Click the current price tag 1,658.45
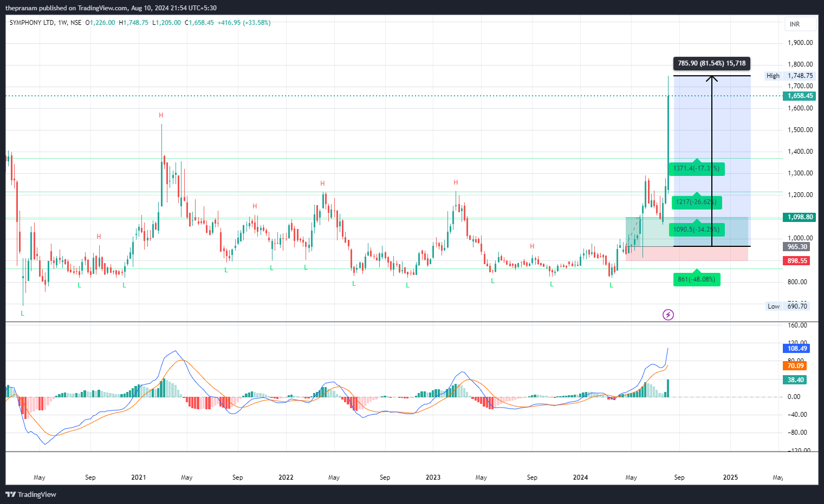The height and width of the screenshot is (504, 824). point(800,96)
